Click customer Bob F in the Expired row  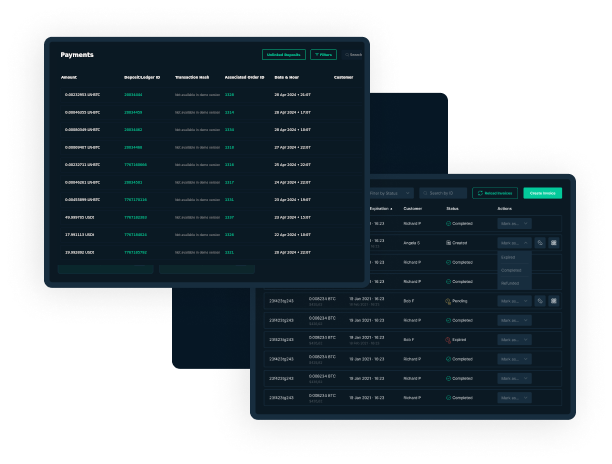pyautogui.click(x=409, y=340)
